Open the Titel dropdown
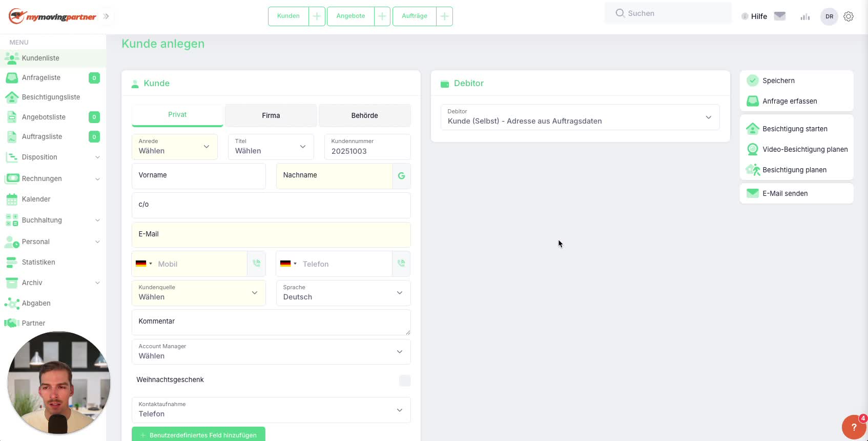Image resolution: width=868 pixels, height=441 pixels. [271, 147]
